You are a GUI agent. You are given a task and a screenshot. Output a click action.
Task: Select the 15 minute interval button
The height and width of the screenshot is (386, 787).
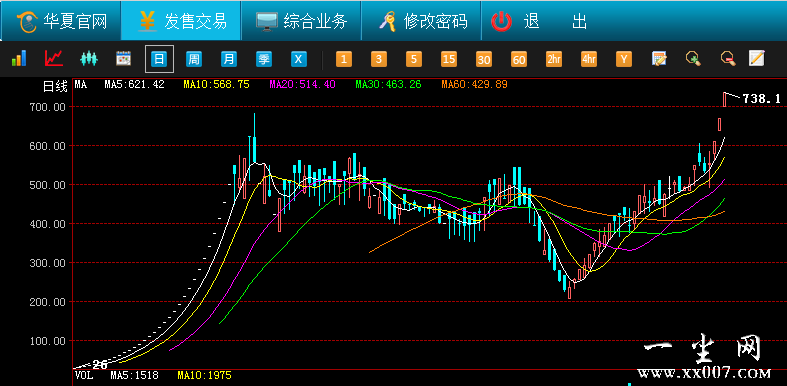coord(449,59)
